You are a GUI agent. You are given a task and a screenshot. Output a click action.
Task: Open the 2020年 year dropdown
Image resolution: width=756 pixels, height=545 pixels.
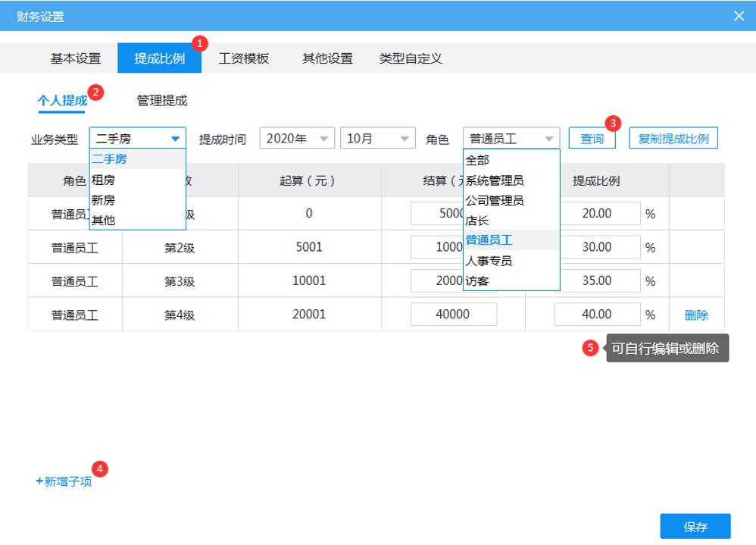tap(297, 139)
